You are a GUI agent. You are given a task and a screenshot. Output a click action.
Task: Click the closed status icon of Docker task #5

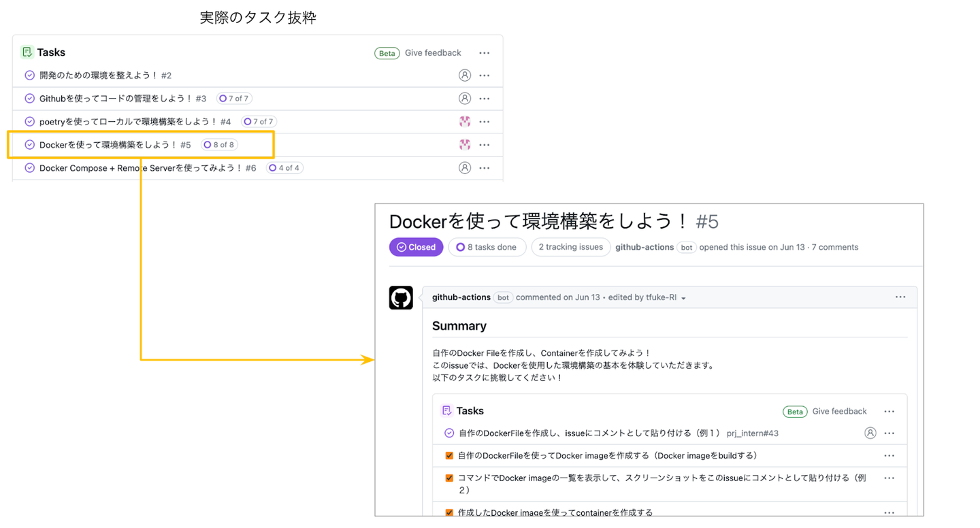point(29,145)
